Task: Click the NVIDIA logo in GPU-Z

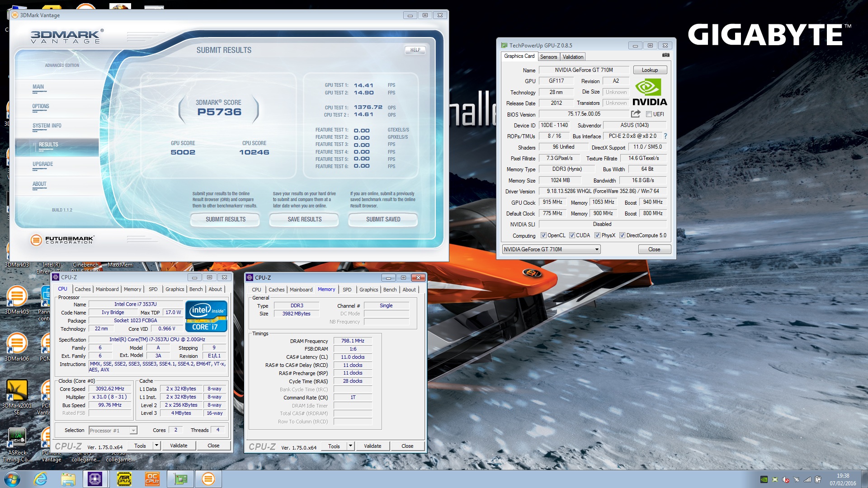Action: 650,92
